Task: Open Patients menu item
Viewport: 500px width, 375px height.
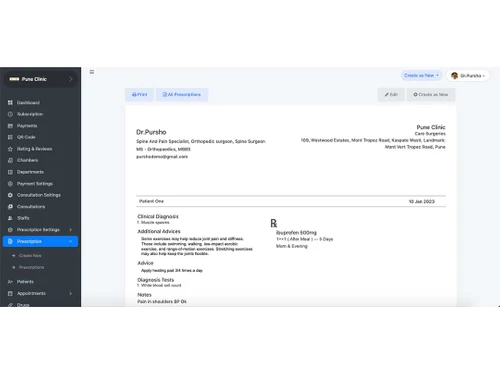Action: pos(25,282)
